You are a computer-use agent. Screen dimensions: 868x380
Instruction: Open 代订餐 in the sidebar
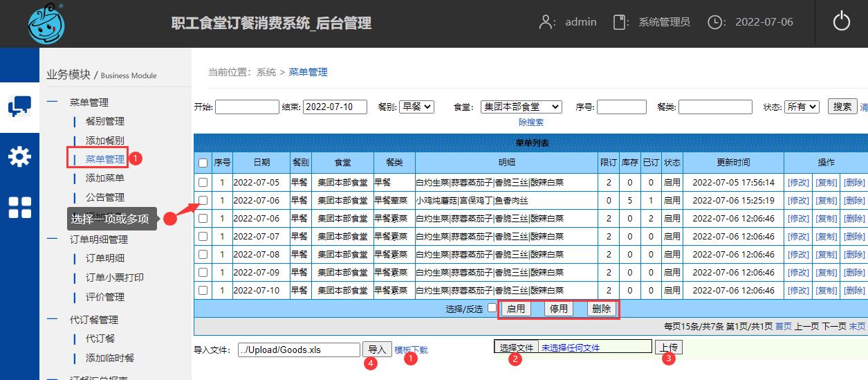pos(100,338)
